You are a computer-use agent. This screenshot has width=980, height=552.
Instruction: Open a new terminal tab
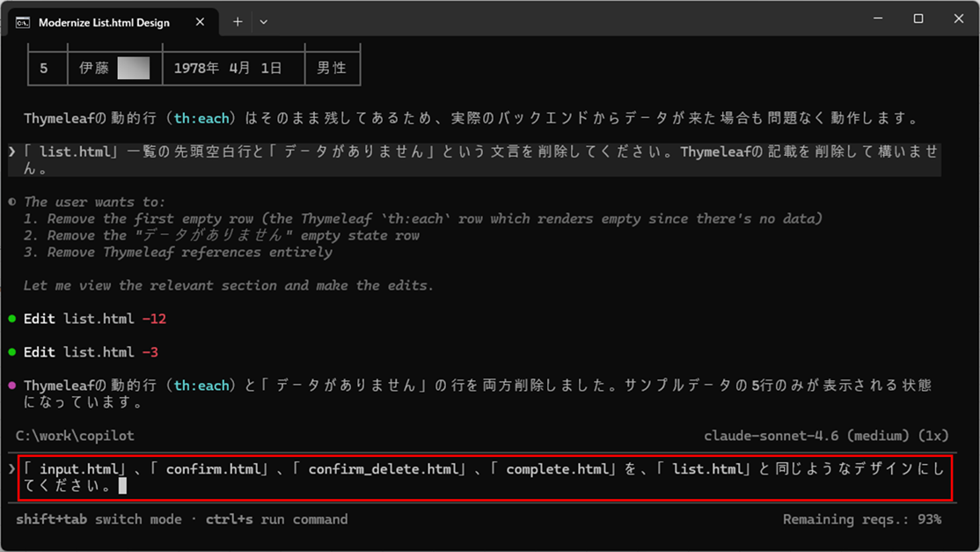click(x=238, y=22)
